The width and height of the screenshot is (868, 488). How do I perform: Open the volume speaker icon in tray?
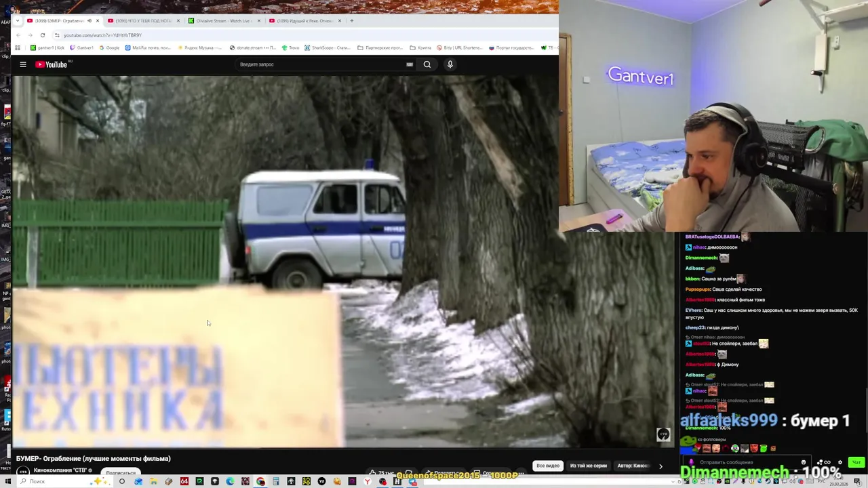click(x=792, y=481)
